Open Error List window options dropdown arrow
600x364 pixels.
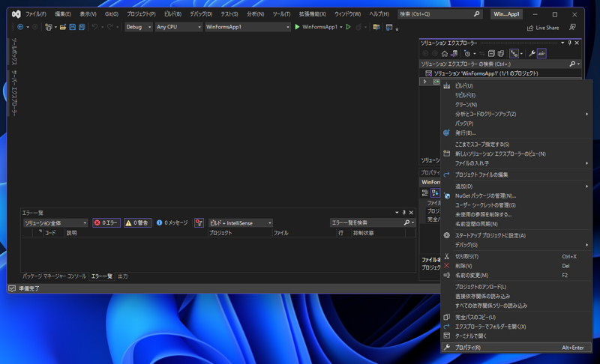[x=397, y=213]
